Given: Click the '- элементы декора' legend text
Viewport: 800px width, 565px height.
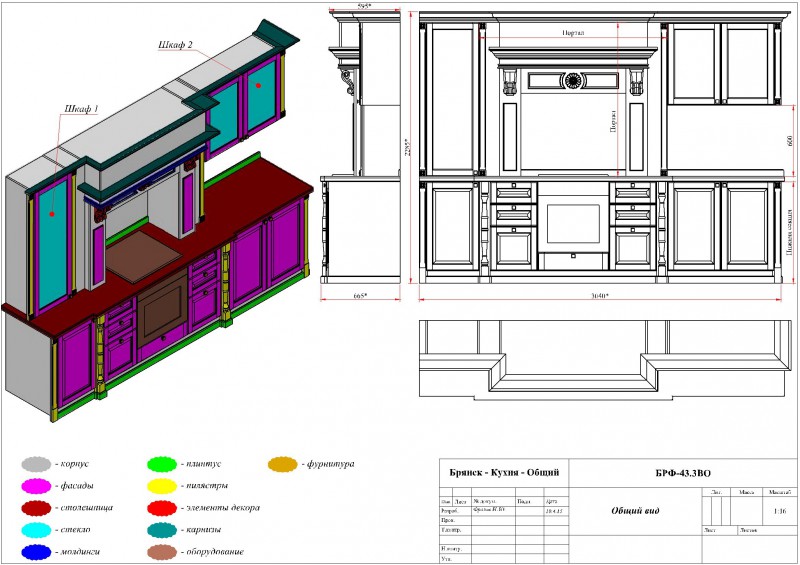Looking at the screenshot, I should coord(220,508).
